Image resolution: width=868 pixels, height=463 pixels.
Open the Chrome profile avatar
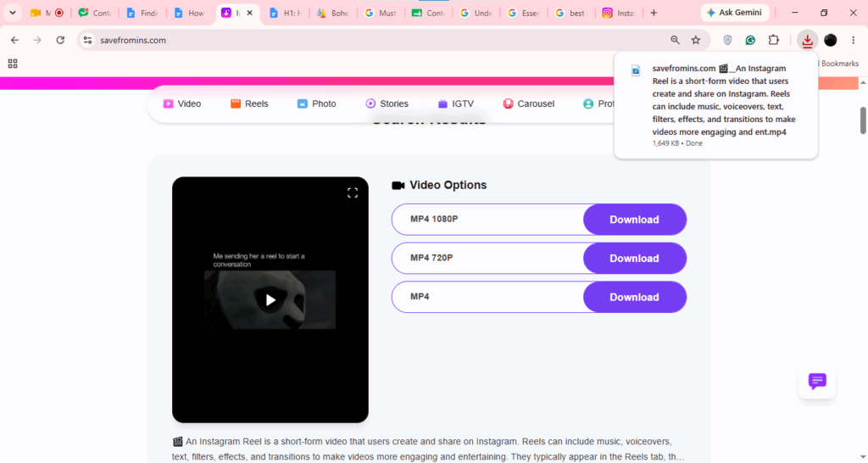(831, 40)
